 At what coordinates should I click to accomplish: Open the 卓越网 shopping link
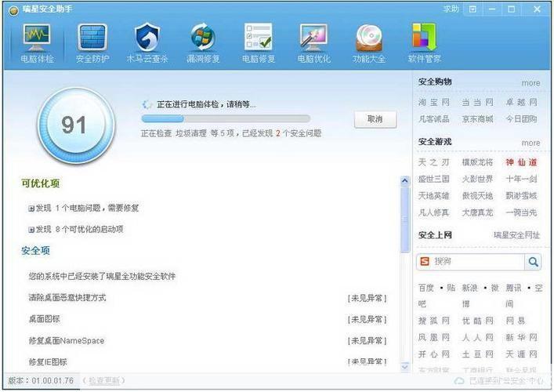tap(522, 103)
